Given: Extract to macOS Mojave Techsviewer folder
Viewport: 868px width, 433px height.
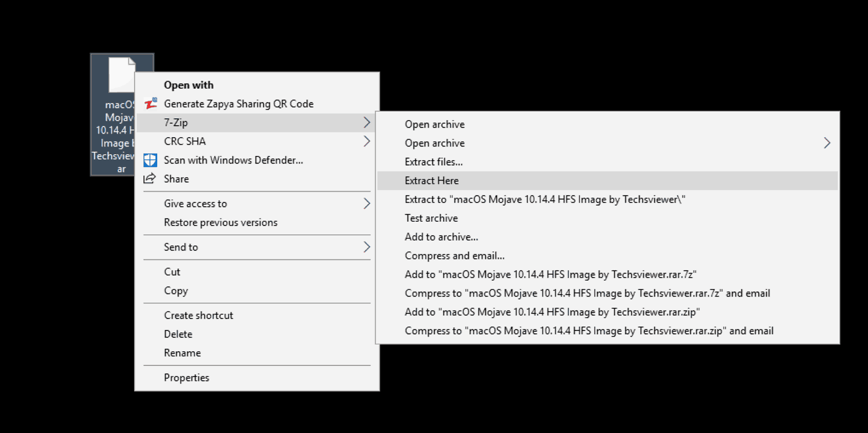Looking at the screenshot, I should (545, 199).
